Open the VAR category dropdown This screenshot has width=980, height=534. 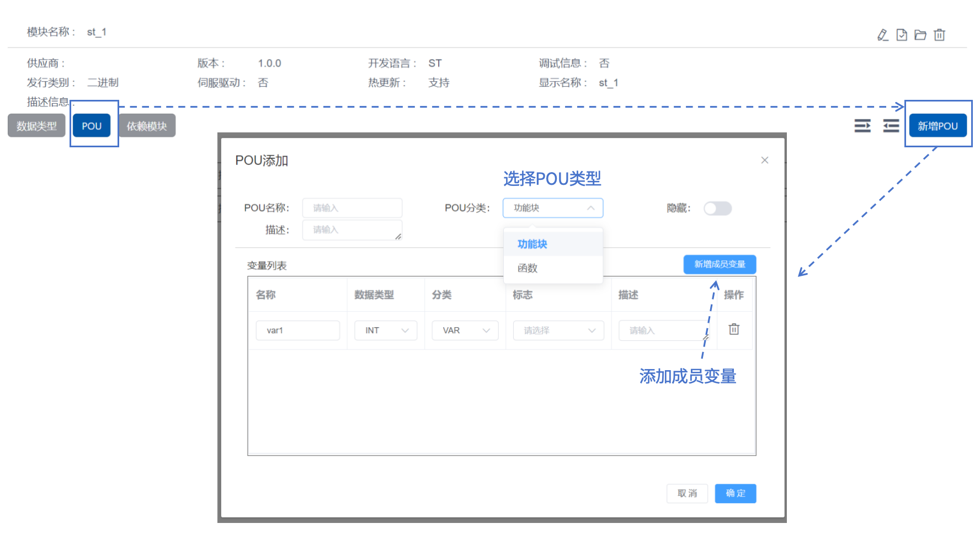[465, 330]
